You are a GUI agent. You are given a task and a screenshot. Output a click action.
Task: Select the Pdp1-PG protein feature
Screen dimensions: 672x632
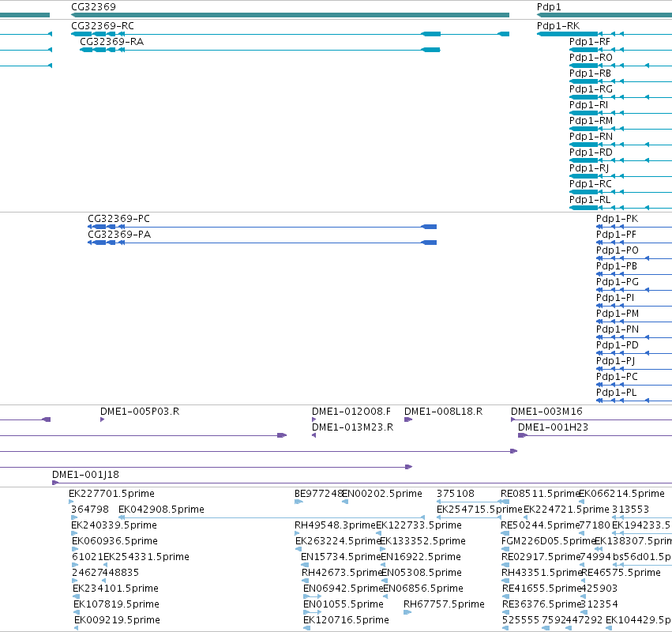click(x=634, y=290)
